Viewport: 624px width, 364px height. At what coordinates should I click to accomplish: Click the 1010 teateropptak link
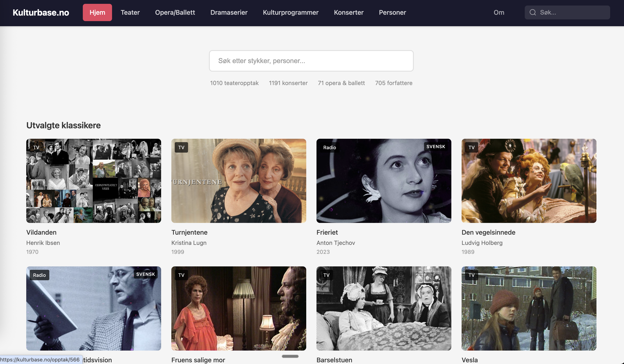point(234,83)
